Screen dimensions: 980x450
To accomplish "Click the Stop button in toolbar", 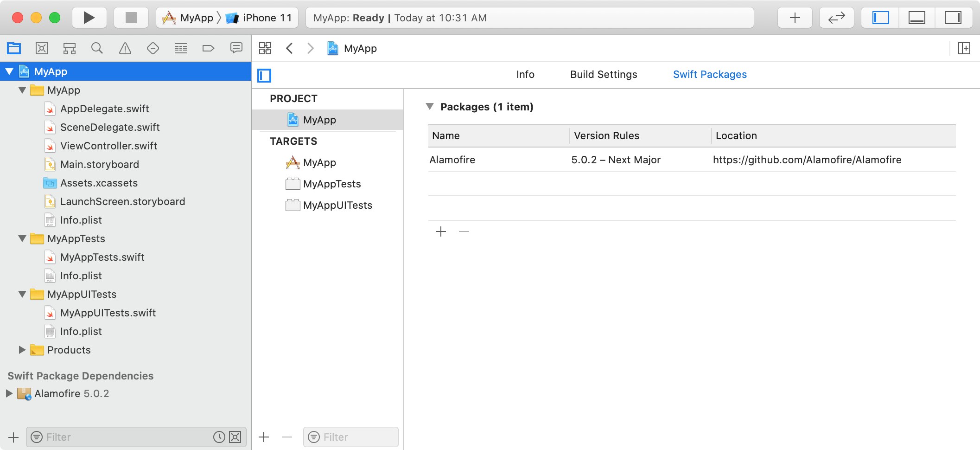I will [131, 18].
